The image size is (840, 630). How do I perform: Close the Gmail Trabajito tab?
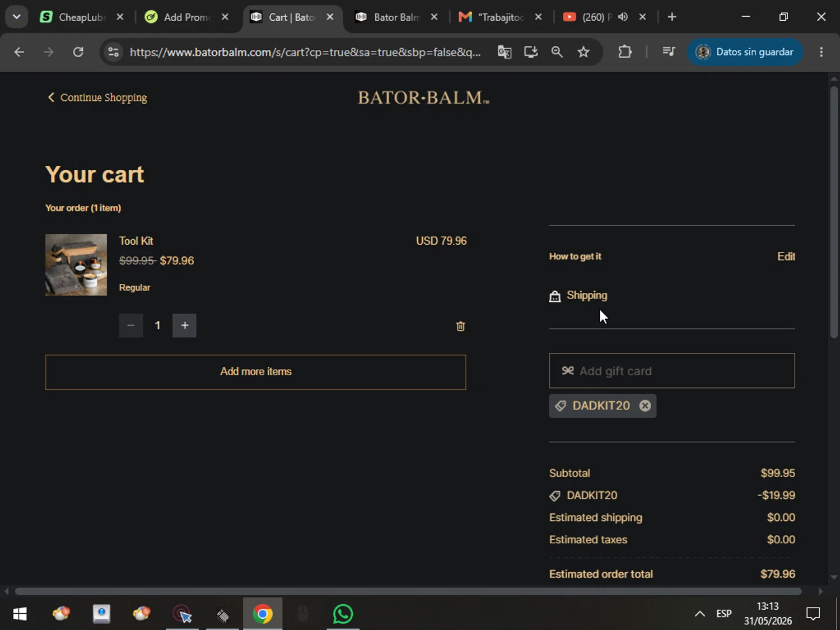(x=538, y=17)
